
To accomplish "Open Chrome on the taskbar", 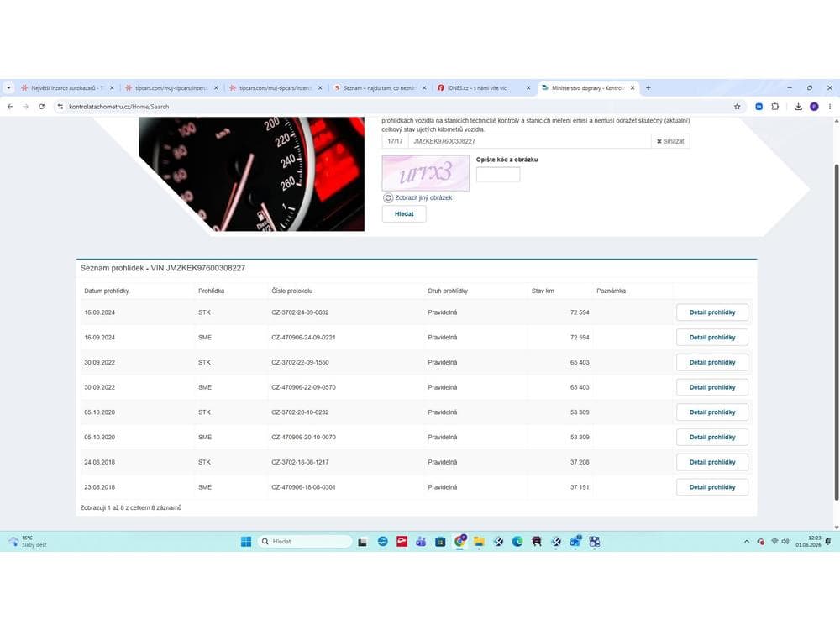I will point(459,542).
